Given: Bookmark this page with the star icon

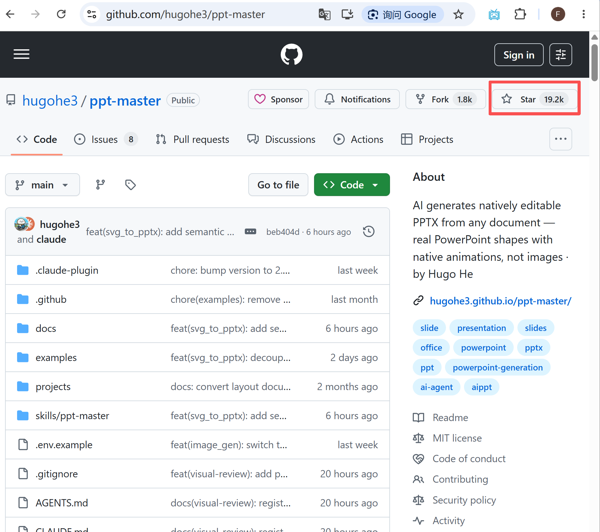Looking at the screenshot, I should (x=458, y=15).
